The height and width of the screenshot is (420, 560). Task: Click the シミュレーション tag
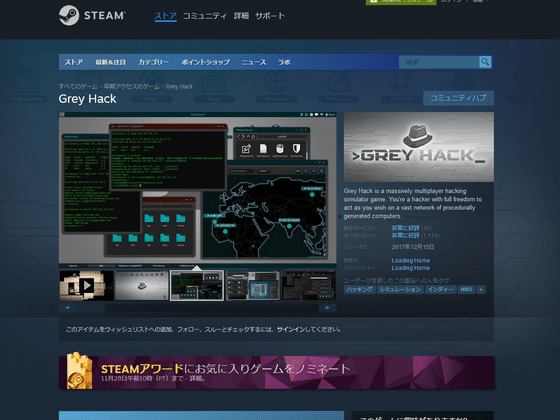coord(400,290)
